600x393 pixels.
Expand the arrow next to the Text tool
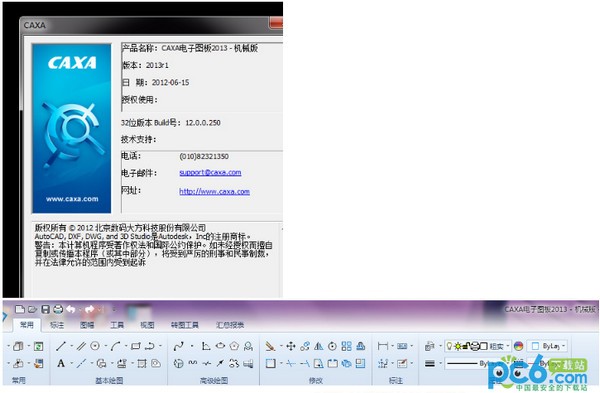(x=71, y=363)
